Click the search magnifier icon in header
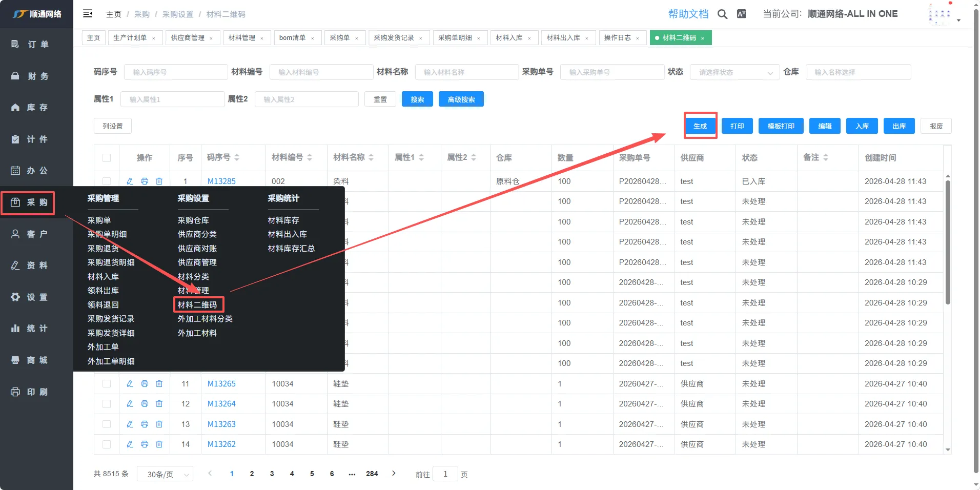Screen dimensions: 980x490 point(722,14)
